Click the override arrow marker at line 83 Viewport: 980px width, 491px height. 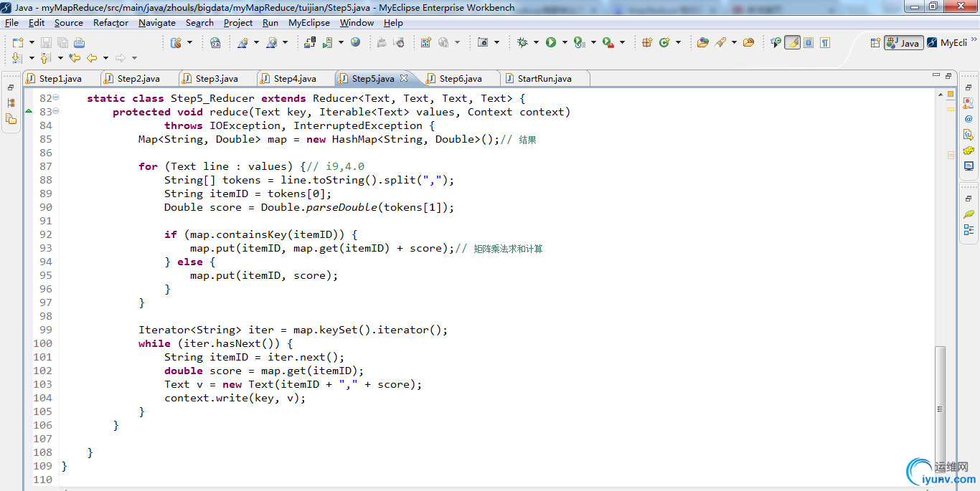pos(29,112)
